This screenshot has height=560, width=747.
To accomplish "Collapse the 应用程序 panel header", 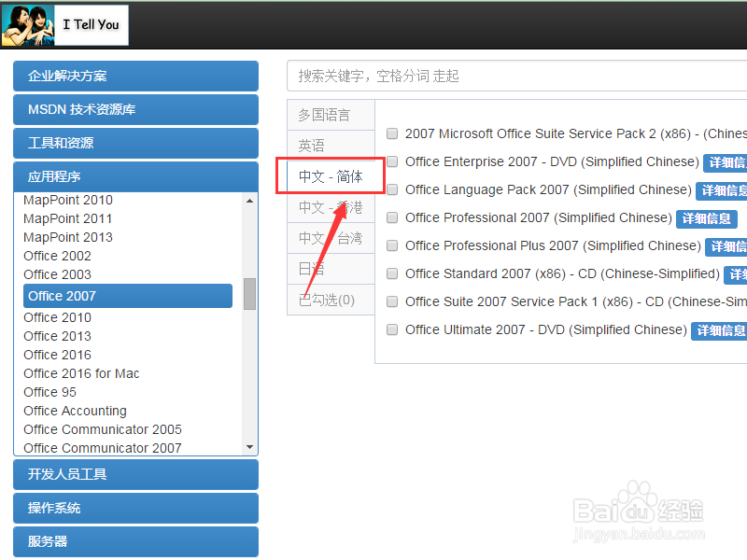I will [135, 176].
